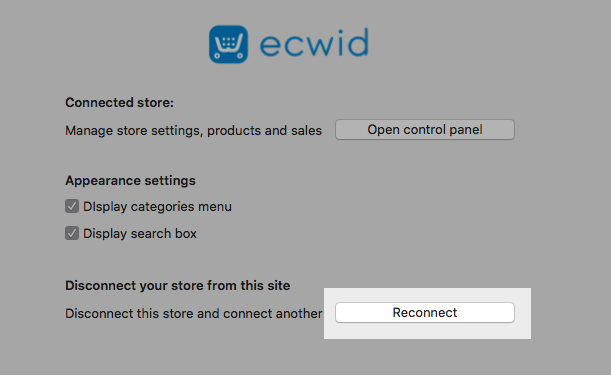The height and width of the screenshot is (375, 611).
Task: Click 'Disconnect this store and connect another' text
Action: 194,313
